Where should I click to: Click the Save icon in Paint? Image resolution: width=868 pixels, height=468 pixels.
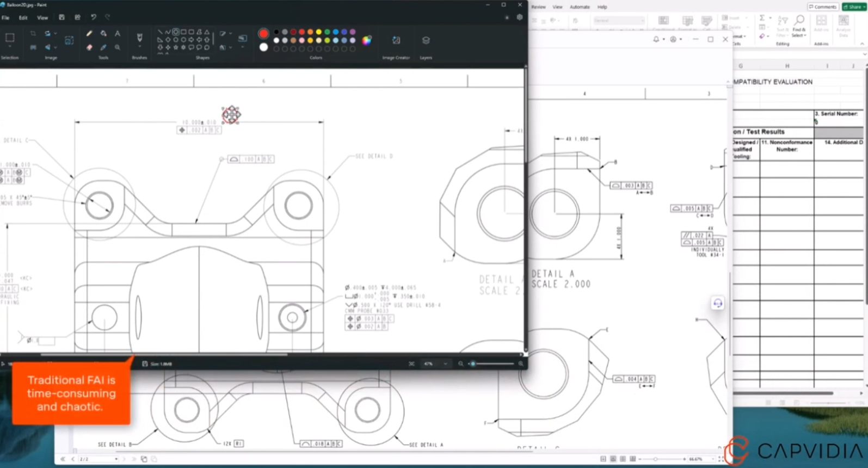point(61,17)
